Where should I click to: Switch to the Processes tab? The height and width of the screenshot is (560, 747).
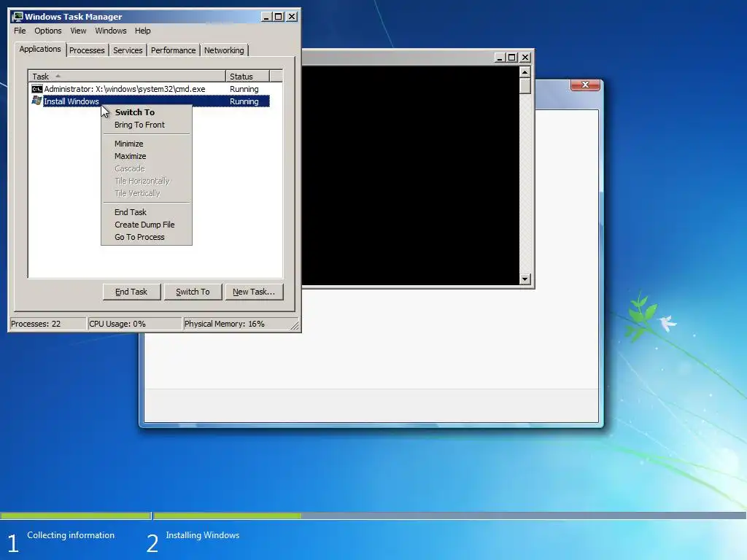pyautogui.click(x=87, y=50)
